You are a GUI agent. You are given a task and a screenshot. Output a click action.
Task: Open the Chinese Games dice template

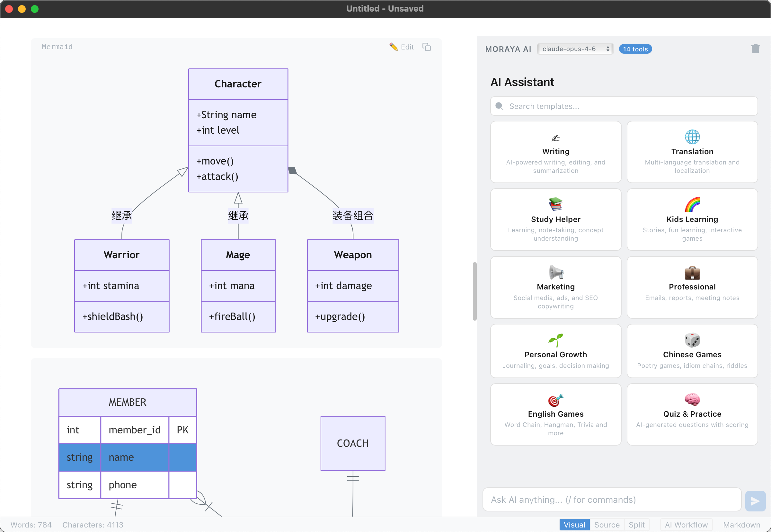(692, 351)
